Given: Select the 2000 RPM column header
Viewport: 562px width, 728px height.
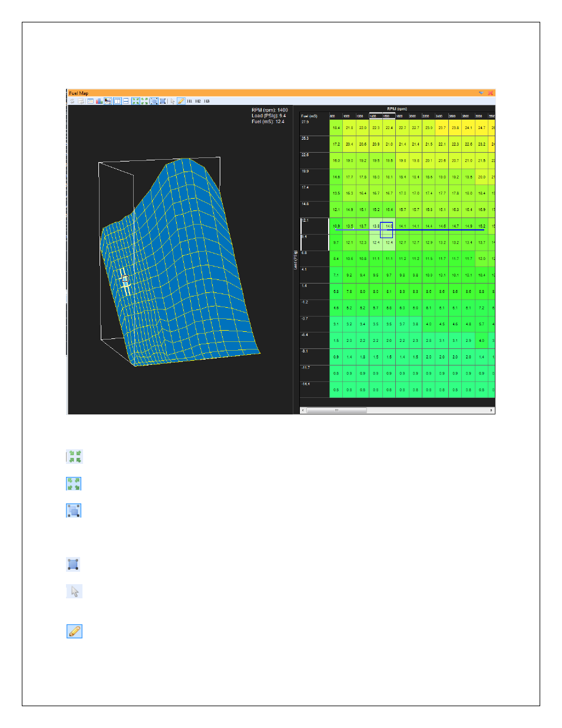Looking at the screenshot, I should click(x=415, y=116).
